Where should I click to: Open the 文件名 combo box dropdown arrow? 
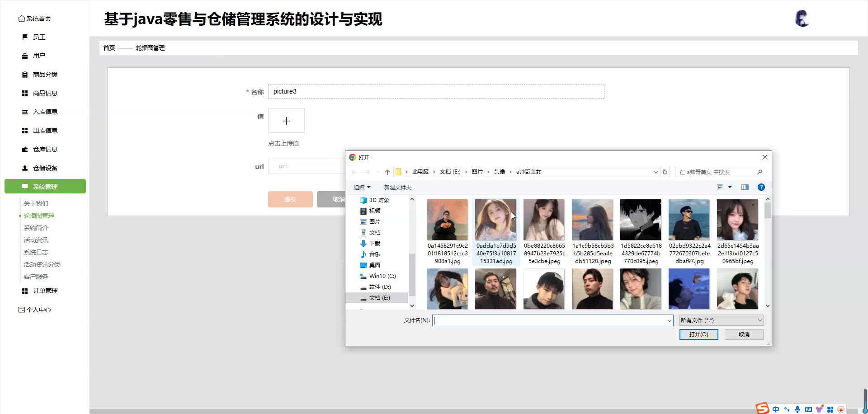coord(670,320)
